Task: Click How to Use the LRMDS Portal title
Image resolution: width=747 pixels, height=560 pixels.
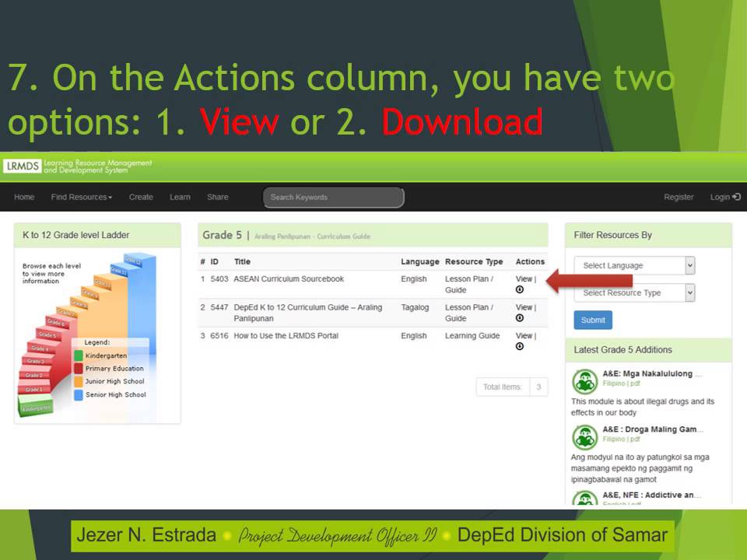Action: [x=286, y=335]
